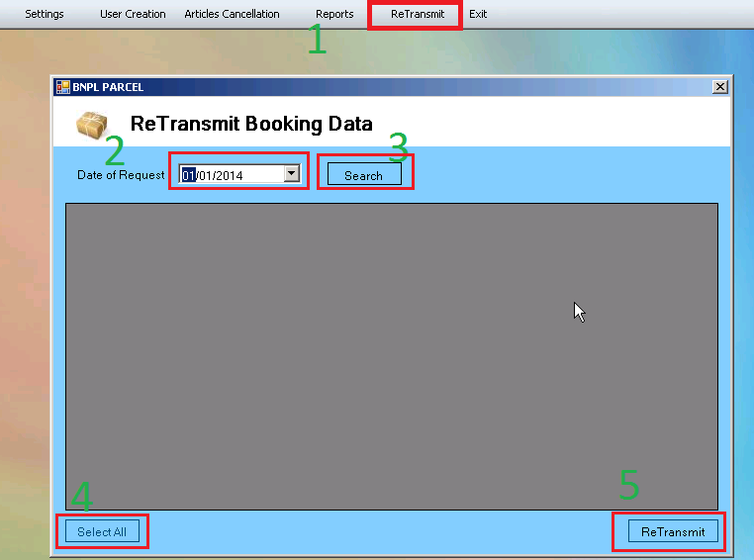Screen dimensions: 754x560
Task: Click the Select All button
Action: 102,531
